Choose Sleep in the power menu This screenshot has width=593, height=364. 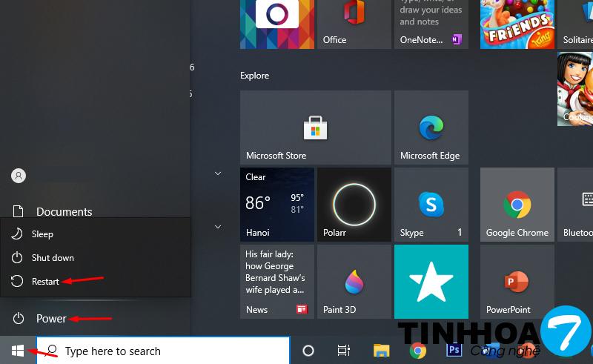click(x=42, y=234)
